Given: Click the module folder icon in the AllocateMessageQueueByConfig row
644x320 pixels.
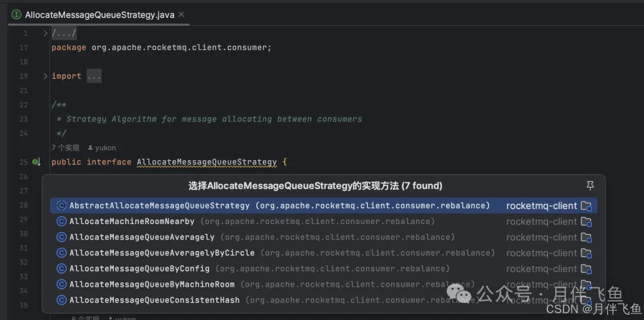Looking at the screenshot, I should coord(586,269).
